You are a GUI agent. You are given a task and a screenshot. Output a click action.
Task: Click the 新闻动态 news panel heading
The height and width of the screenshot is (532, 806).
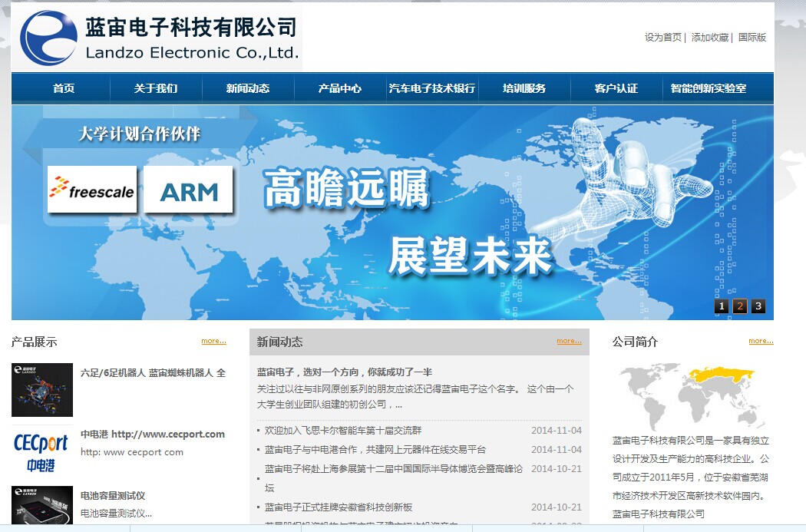tap(280, 342)
